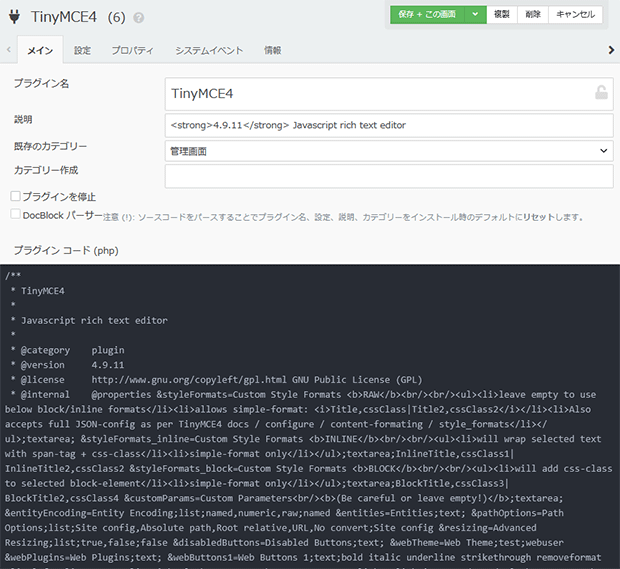Click the 複製 duplicate button
Image resolution: width=620 pixels, height=569 pixels.
[503, 14]
